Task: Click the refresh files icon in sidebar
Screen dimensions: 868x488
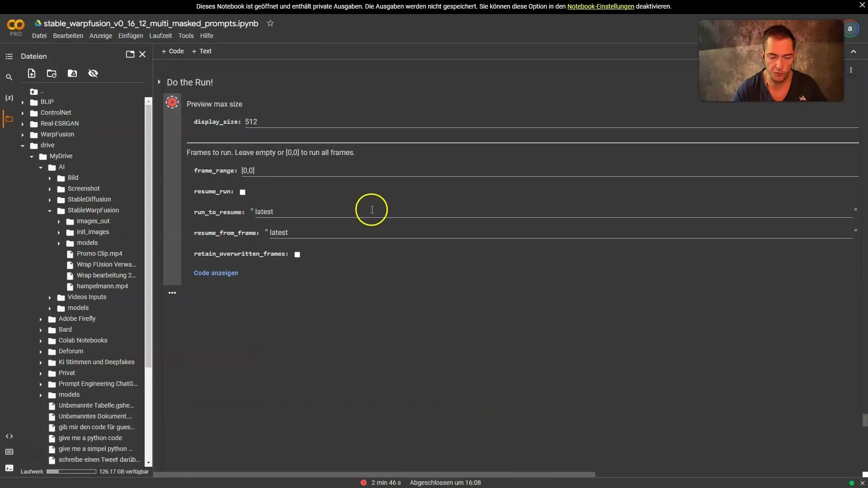Action: click(52, 73)
